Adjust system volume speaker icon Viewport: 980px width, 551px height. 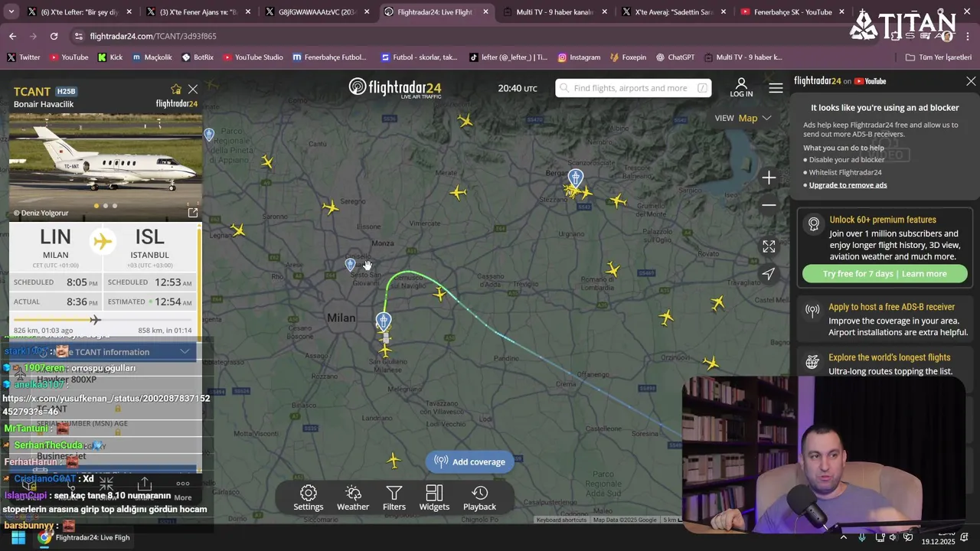click(893, 537)
